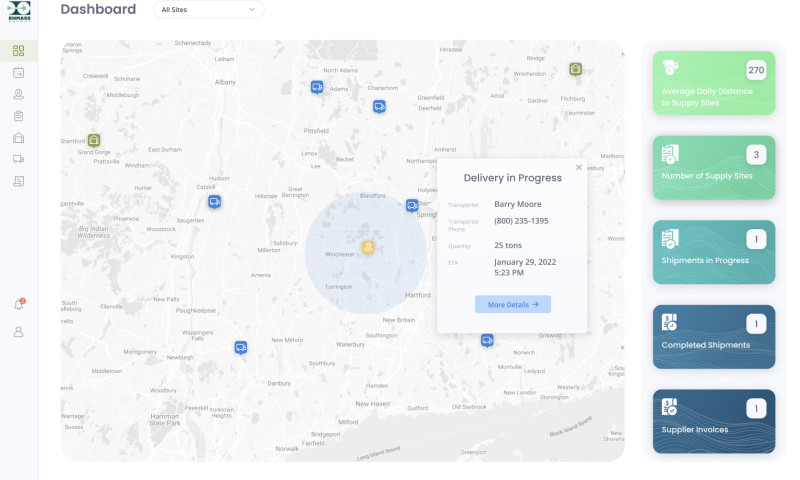
Task: Open the user profile icon in sidebar
Action: [x=18, y=332]
